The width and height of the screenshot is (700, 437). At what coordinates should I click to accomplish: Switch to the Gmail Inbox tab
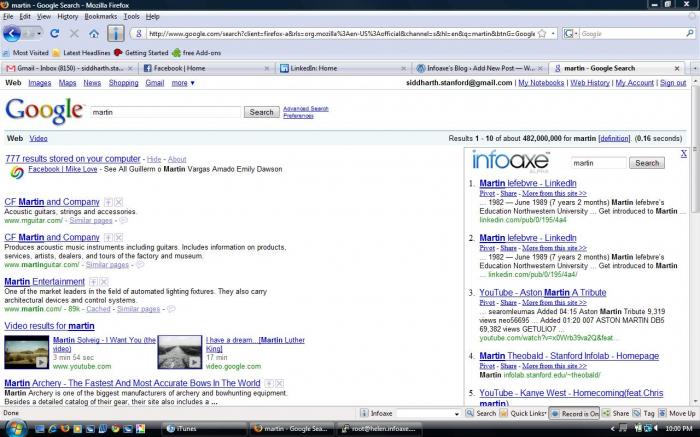(69, 68)
